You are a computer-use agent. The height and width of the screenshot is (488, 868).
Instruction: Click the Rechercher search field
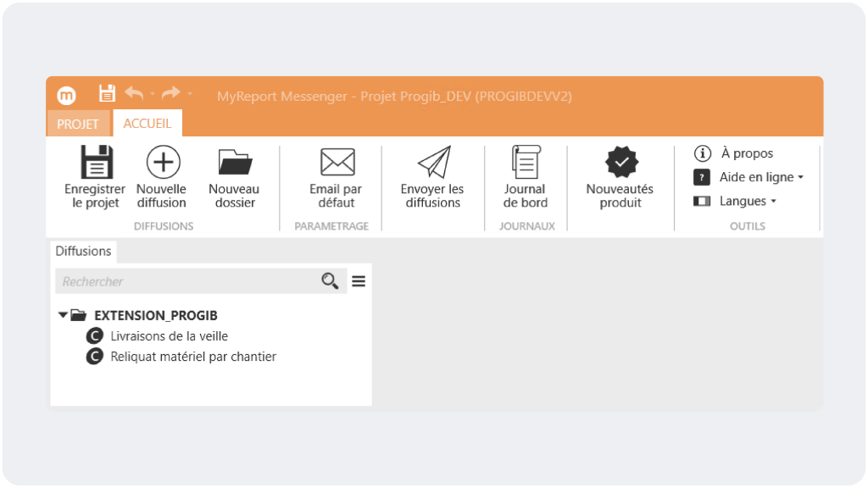tap(186, 281)
